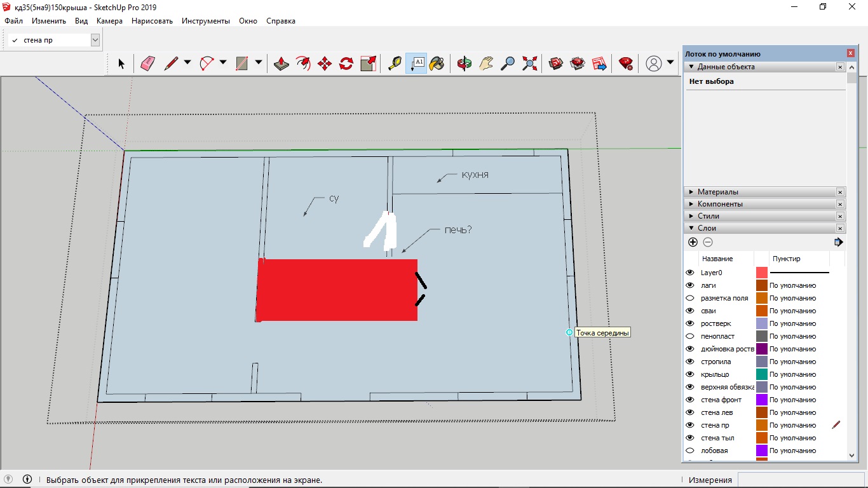The height and width of the screenshot is (488, 868).
Task: Open the Инструменты menu
Action: click(205, 21)
